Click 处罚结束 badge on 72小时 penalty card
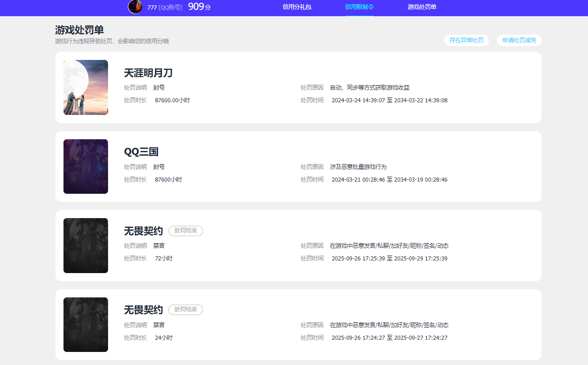Screen dimensions: 588x365 click(185, 231)
